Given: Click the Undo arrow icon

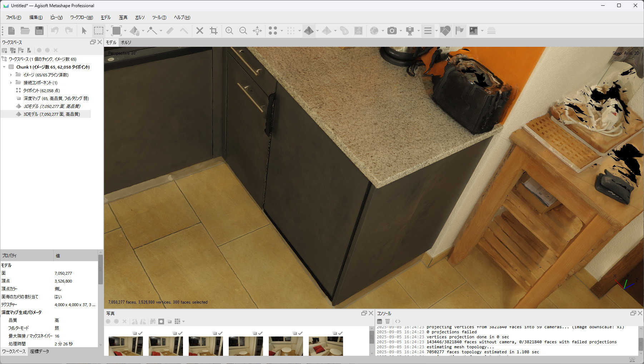Looking at the screenshot, I should click(x=55, y=31).
